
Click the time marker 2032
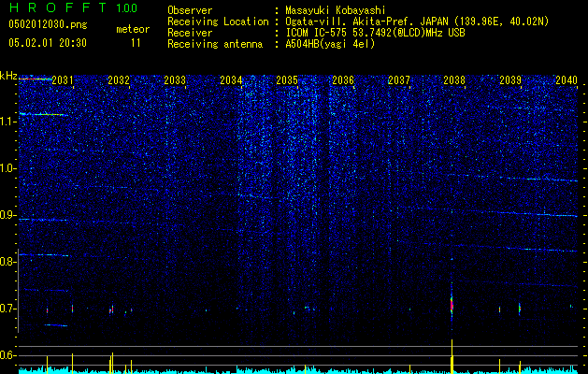pos(119,79)
